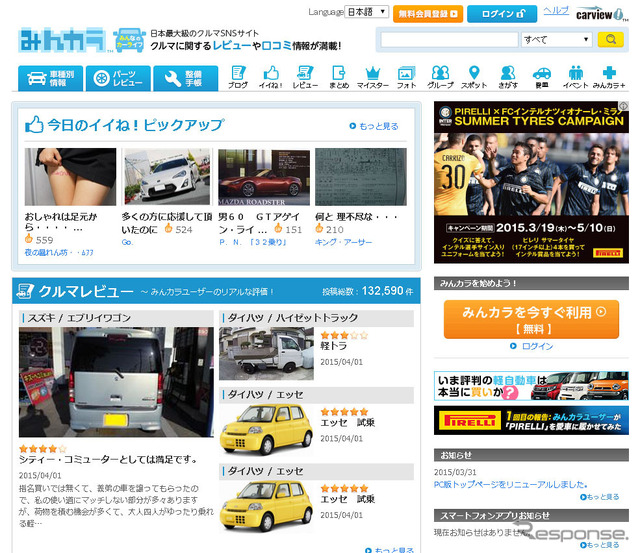This screenshot has width=640, height=553.
Task: Click the ダイハツ / ハイゼットトラック heading
Action: pyautogui.click(x=293, y=318)
